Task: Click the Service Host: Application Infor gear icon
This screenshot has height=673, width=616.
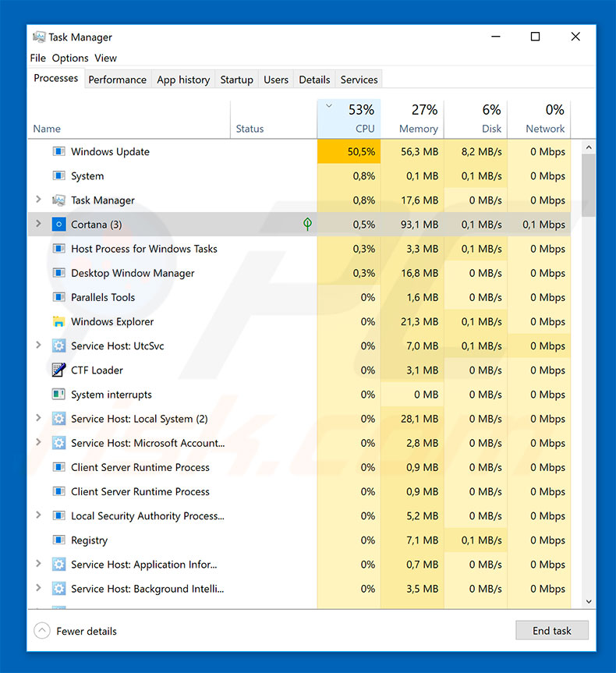Action: 58,565
